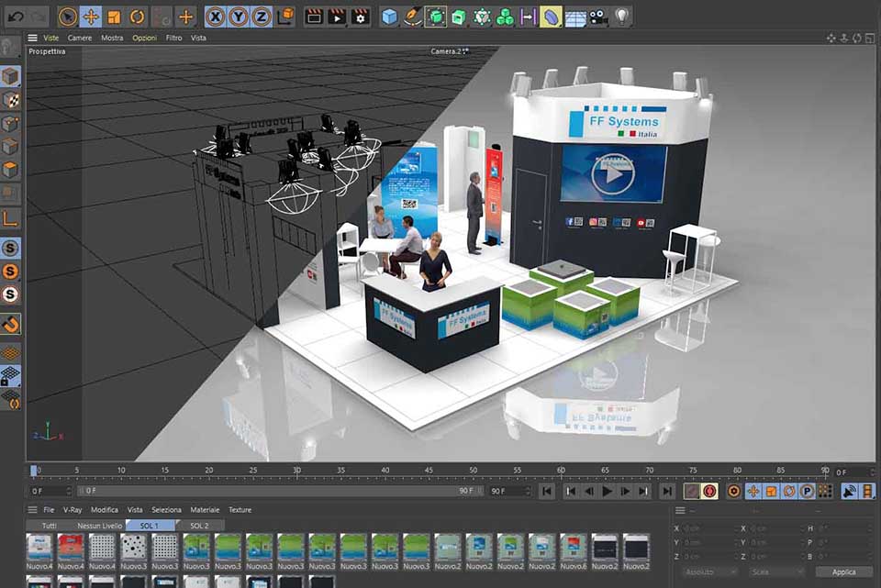Click the preview range bar in timeline
This screenshot has width=881, height=588.
[279, 491]
